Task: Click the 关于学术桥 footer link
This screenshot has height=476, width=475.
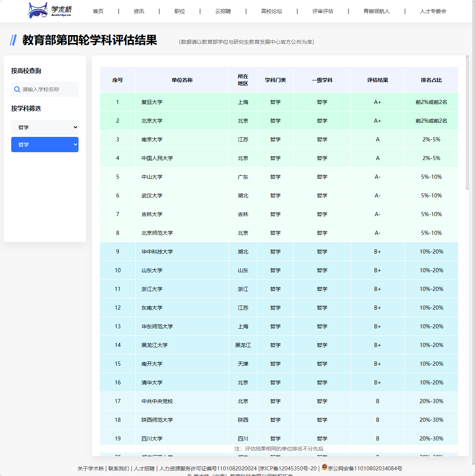Action: pos(90,468)
